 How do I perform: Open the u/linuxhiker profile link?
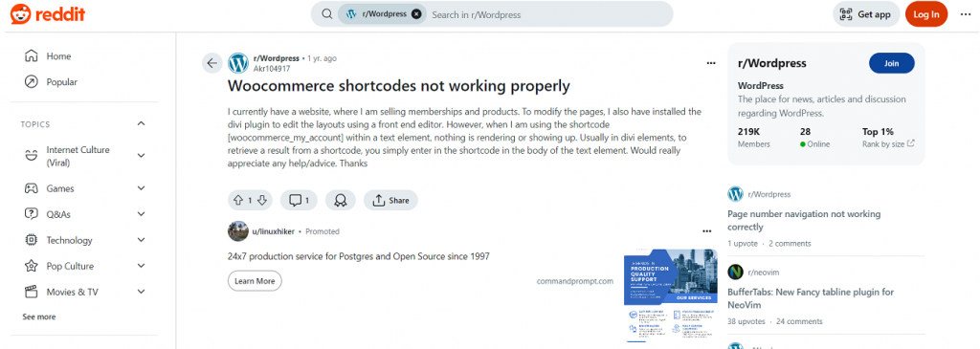click(x=273, y=231)
